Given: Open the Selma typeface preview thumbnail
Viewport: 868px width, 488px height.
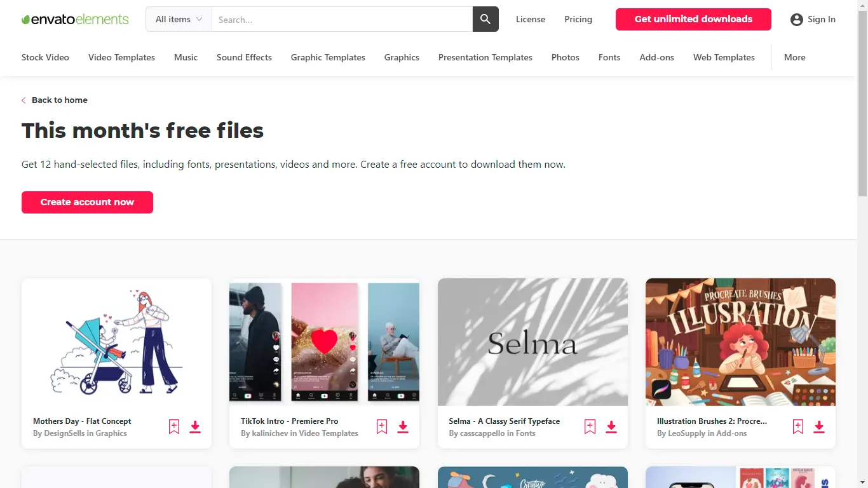Looking at the screenshot, I should (x=532, y=342).
